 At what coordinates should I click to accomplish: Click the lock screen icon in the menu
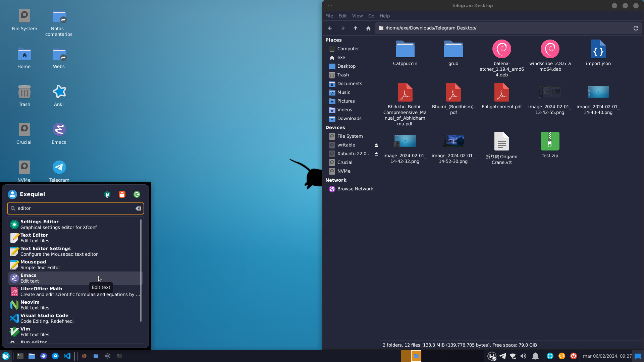coord(122,194)
